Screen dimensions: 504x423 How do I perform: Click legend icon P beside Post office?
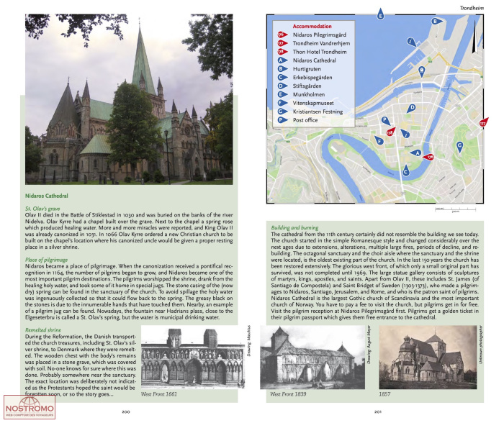[282, 120]
